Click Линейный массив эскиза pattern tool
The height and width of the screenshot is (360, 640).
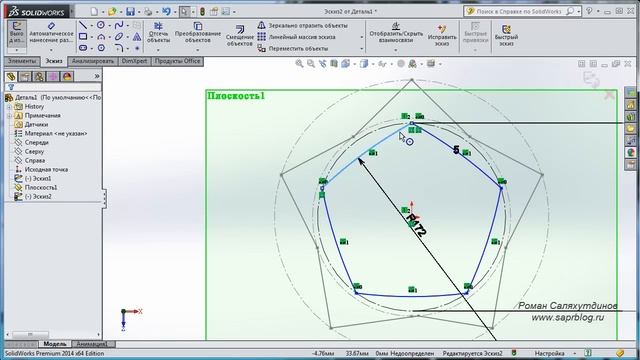(x=296, y=37)
